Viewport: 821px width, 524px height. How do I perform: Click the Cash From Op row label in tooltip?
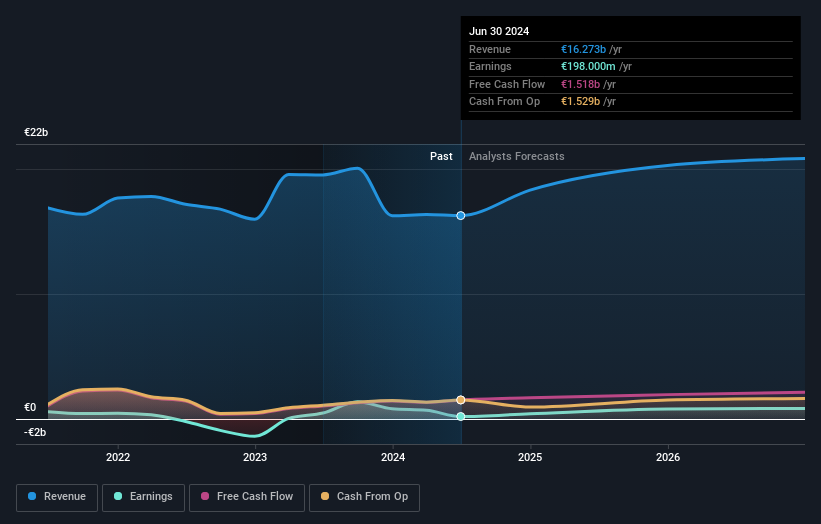(504, 102)
